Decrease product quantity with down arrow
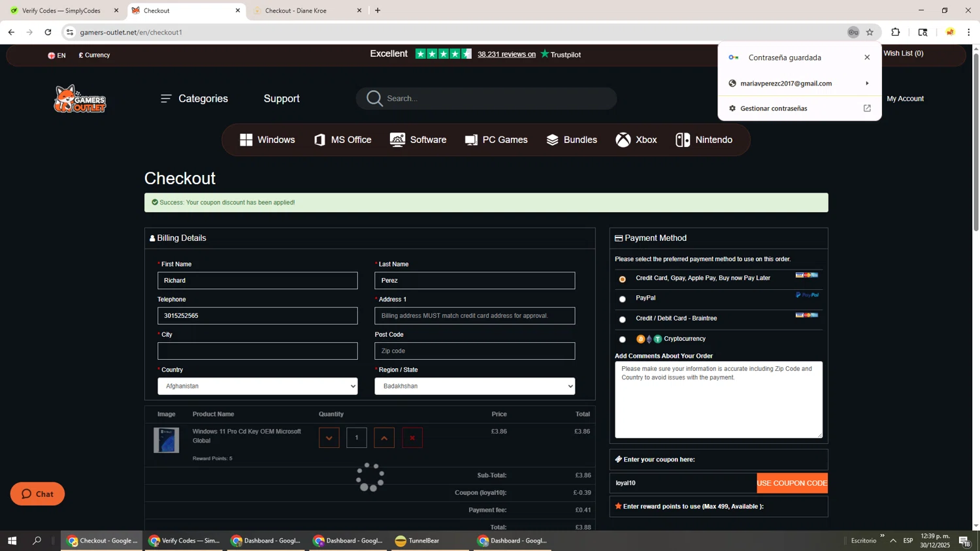The image size is (980, 551). 329,438
